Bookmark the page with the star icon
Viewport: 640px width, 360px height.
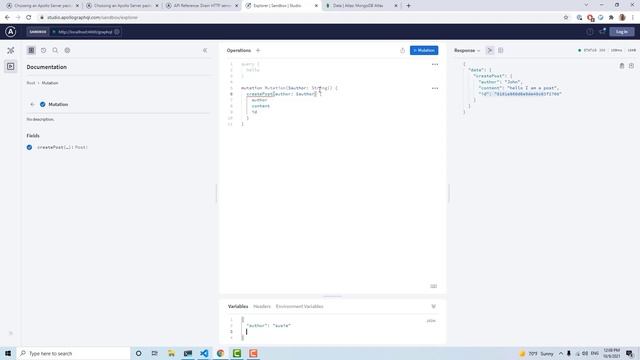566,18
